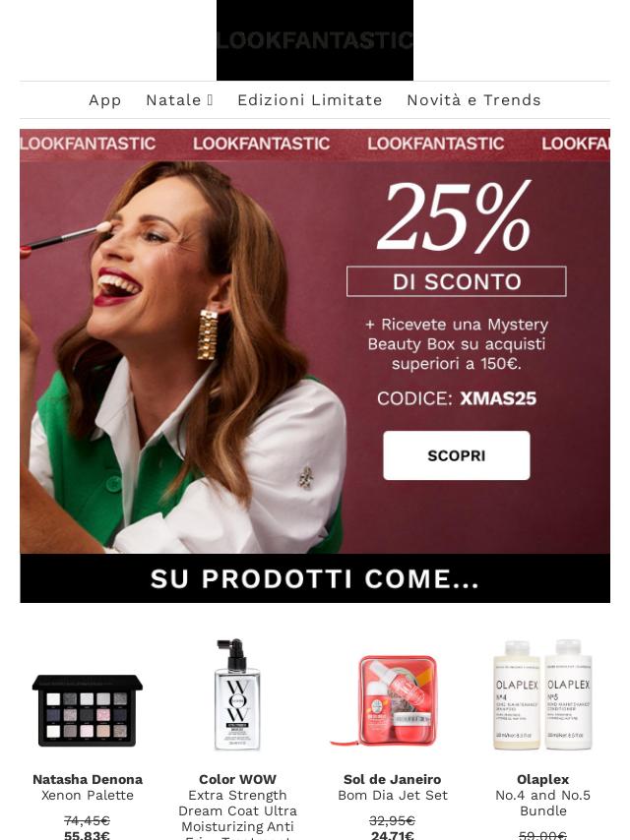Click the SCOPRI button
The width and height of the screenshot is (630, 840).
point(457,455)
